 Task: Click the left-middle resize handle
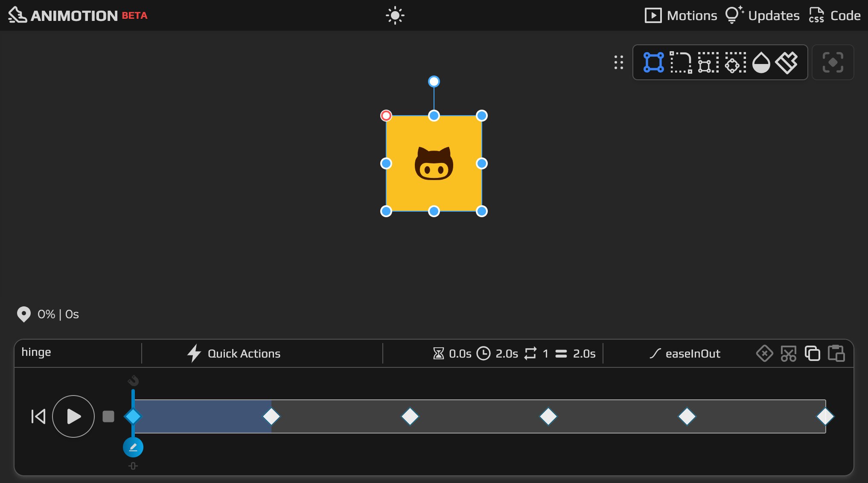[x=386, y=163]
